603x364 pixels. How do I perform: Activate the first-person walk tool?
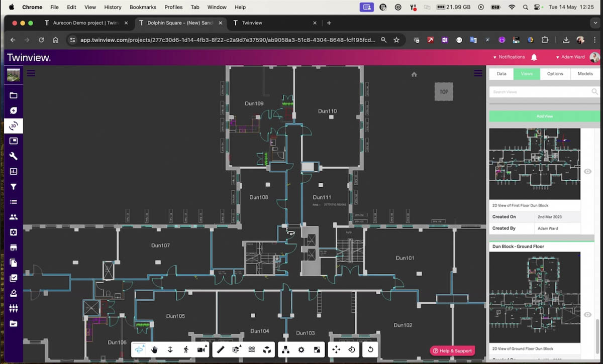[186, 349]
